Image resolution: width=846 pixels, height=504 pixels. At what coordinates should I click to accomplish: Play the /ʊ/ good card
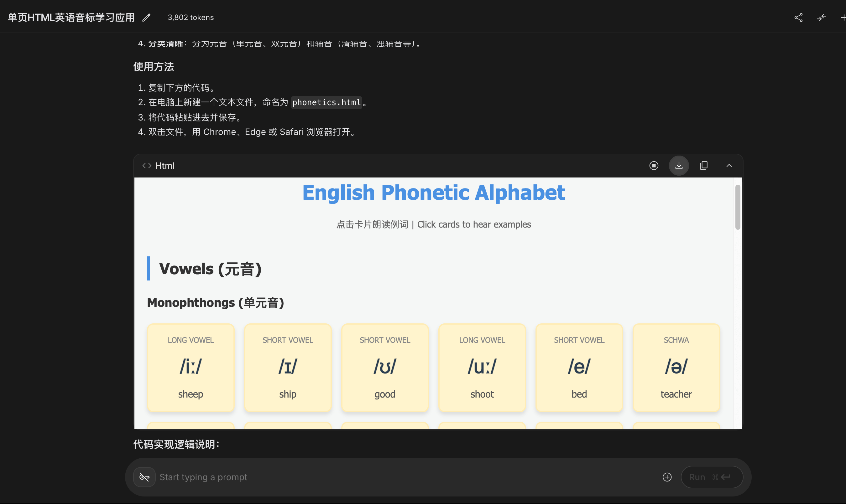pos(385,368)
